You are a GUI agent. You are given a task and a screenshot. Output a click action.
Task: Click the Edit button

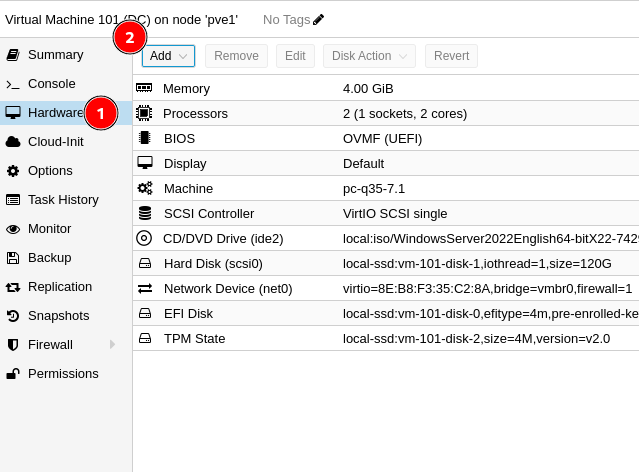click(x=295, y=56)
